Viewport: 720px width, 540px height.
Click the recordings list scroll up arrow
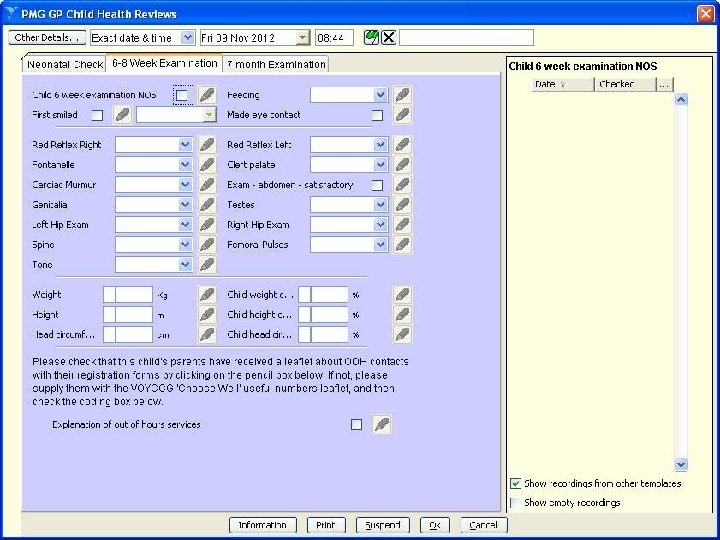point(681,99)
